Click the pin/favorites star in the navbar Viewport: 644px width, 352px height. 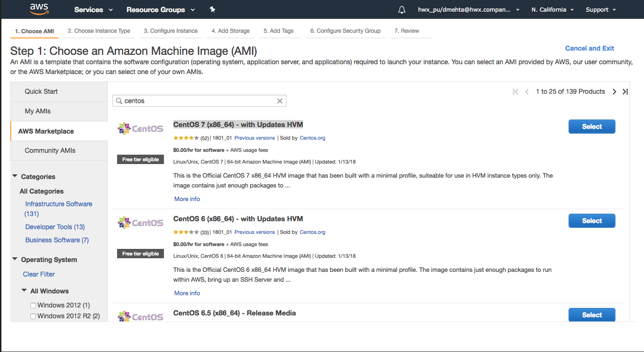(x=212, y=9)
